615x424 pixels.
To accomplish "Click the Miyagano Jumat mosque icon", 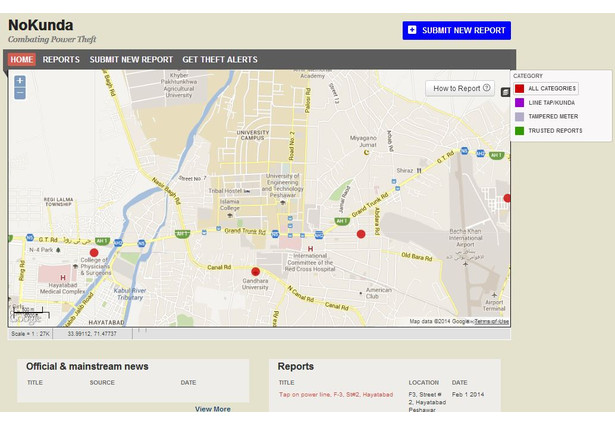I will click(366, 152).
